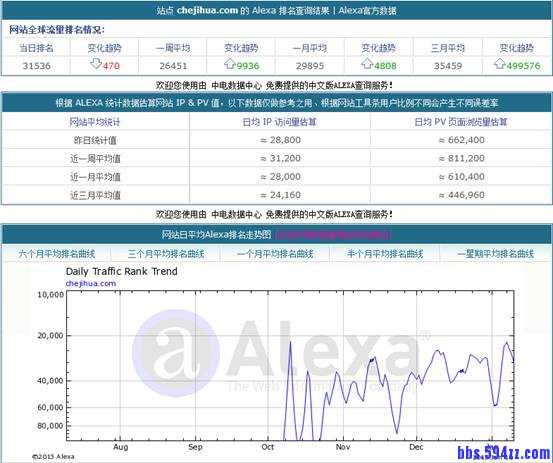Click the up arrow beside 499576

pyautogui.click(x=500, y=64)
